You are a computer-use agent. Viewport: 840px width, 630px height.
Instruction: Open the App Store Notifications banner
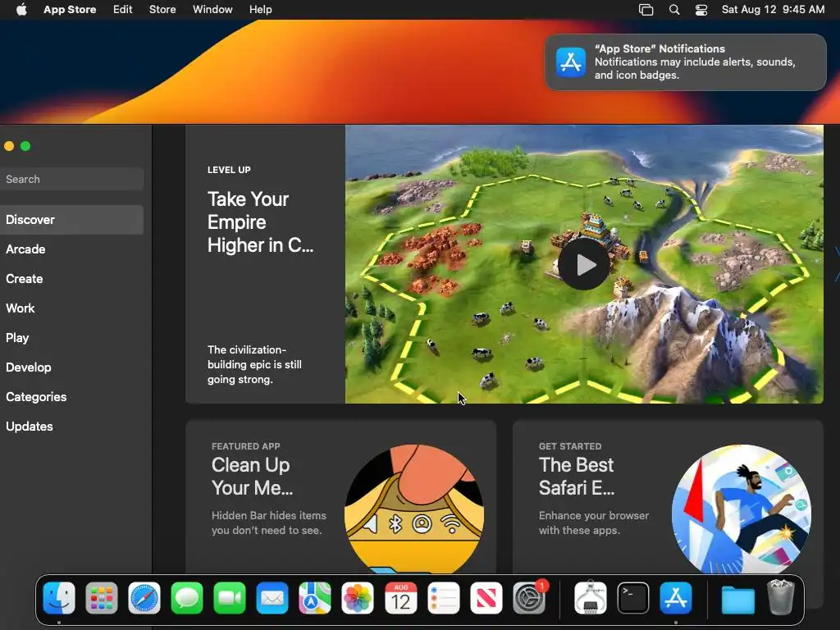(686, 62)
